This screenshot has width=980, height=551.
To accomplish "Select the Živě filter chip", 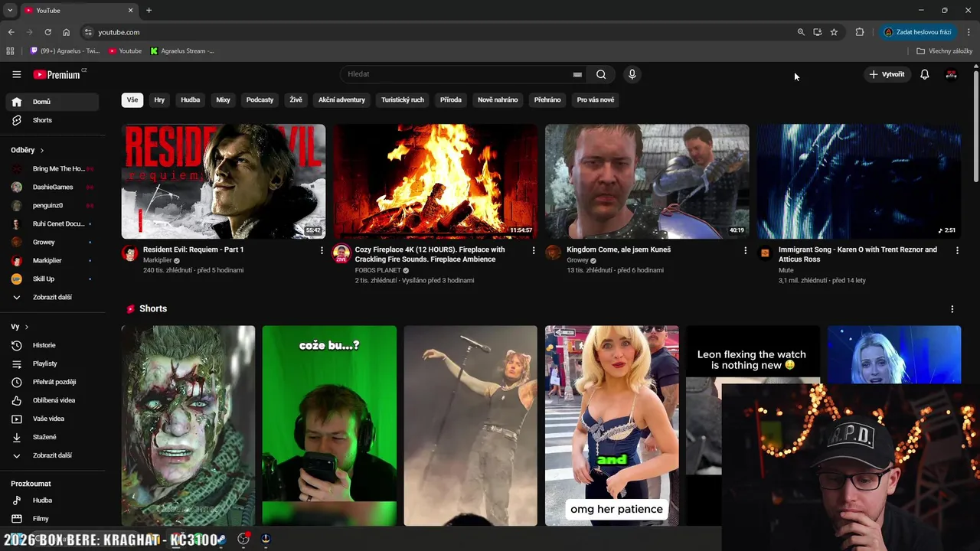I will point(296,99).
